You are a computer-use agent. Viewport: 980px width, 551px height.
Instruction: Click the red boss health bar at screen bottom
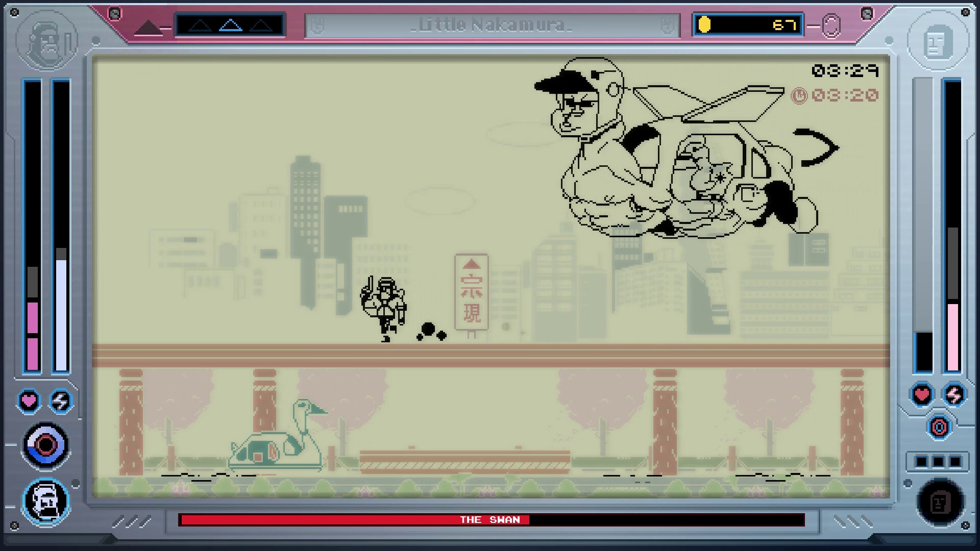[x=357, y=520]
